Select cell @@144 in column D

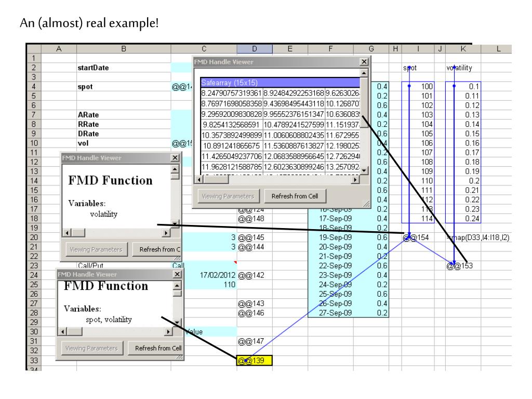[255, 247]
